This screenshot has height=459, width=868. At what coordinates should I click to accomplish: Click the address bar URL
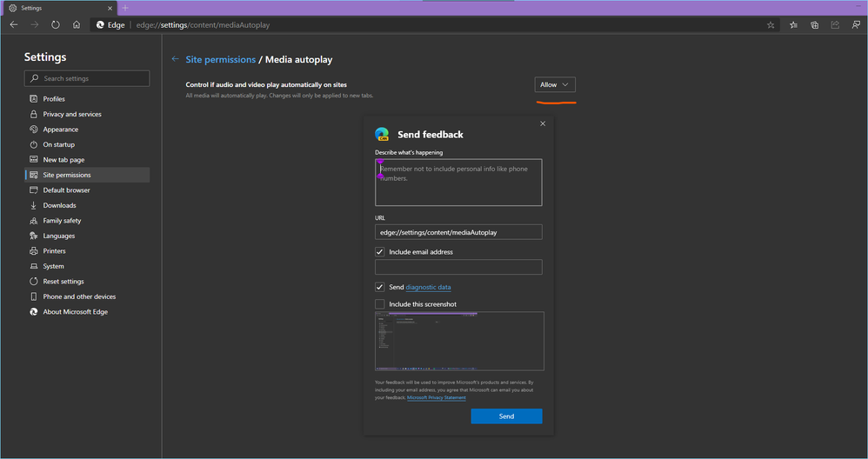pos(204,25)
